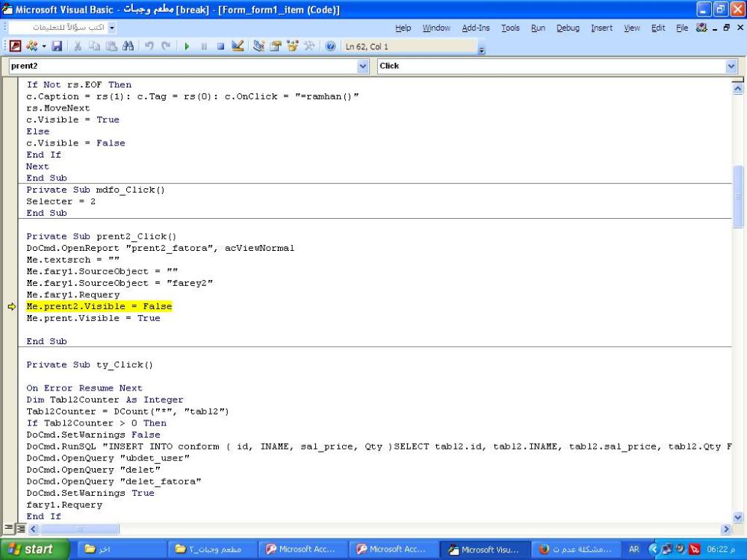The image size is (747, 560).
Task: Click the line On Error Resume Next
Action: click(x=84, y=388)
